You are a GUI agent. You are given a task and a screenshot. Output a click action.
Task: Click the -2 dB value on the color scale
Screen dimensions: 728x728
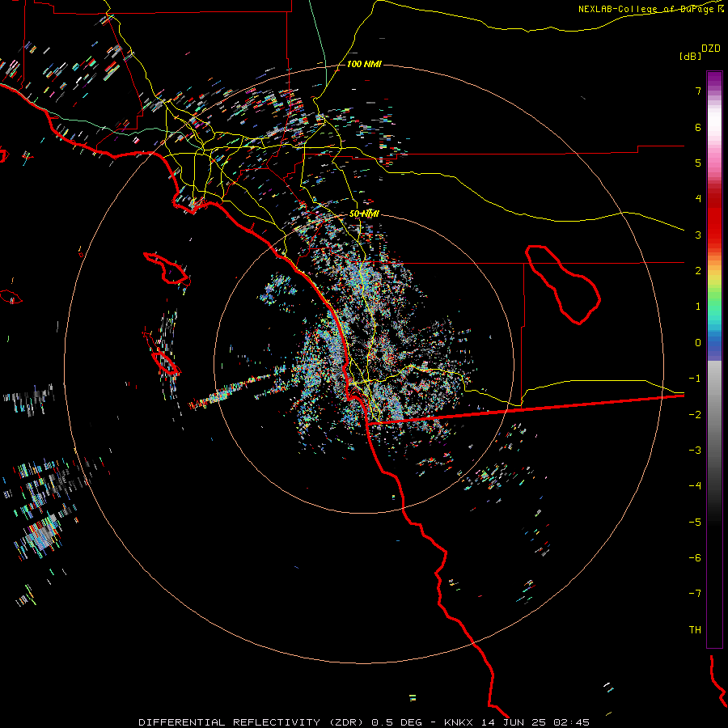pos(695,414)
